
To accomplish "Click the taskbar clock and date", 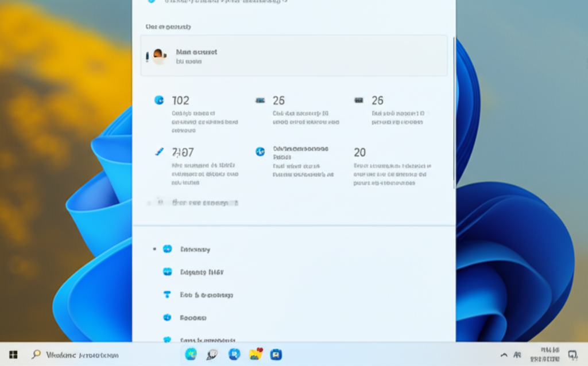I will (550, 354).
